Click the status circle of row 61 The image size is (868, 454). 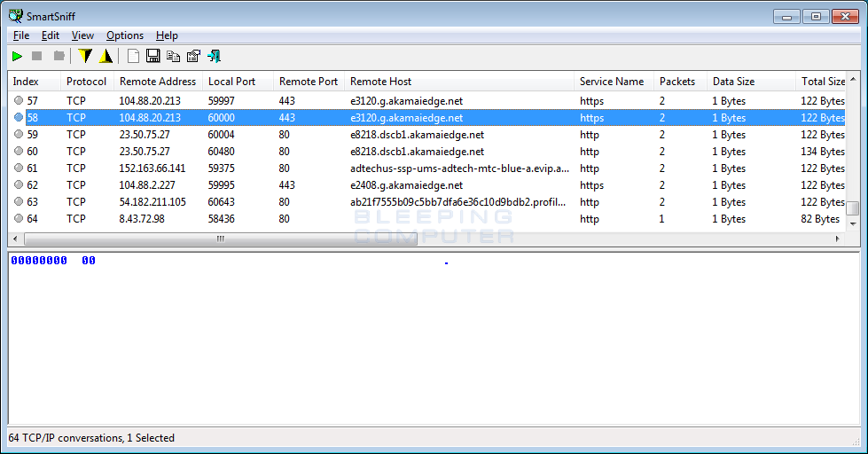[x=19, y=168]
